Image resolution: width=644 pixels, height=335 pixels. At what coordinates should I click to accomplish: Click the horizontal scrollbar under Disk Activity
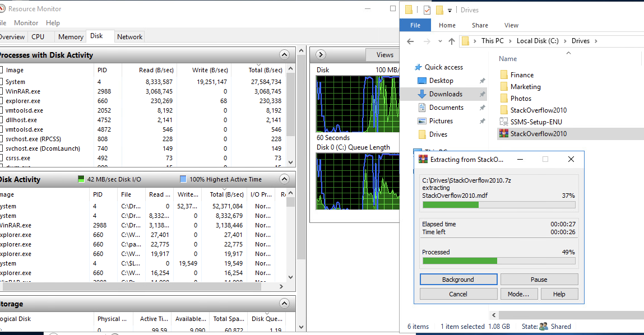131,287
